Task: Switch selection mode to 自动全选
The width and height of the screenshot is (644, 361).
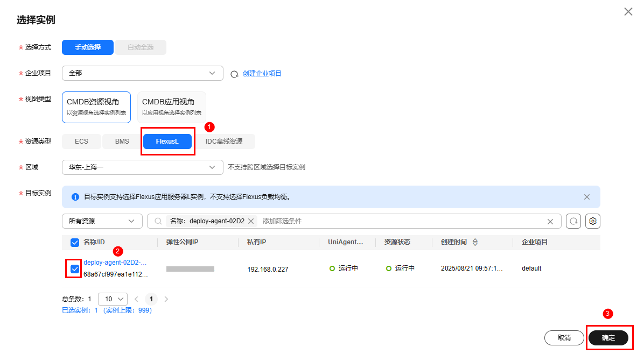Action: pyautogui.click(x=141, y=47)
